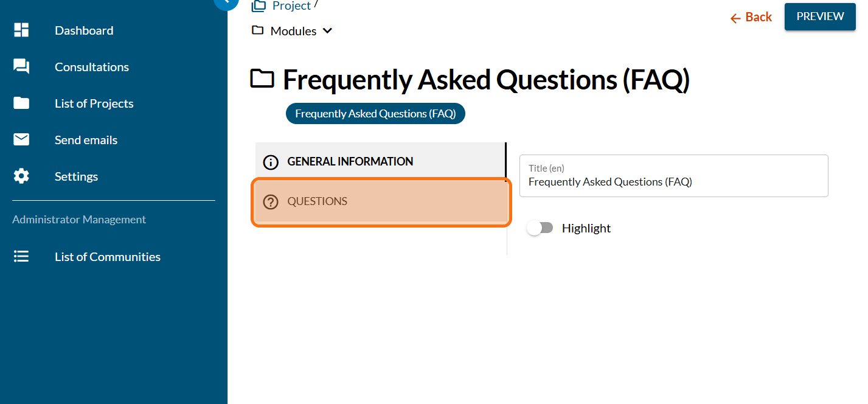Screen dimensions: 868x404
Task: Open Consultations from the sidebar
Action: (x=92, y=67)
